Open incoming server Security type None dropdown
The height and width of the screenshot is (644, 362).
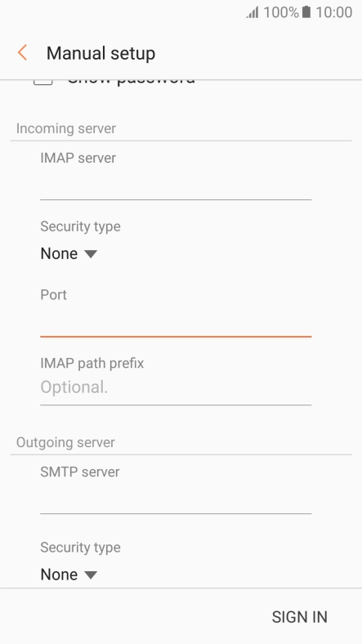(x=69, y=253)
